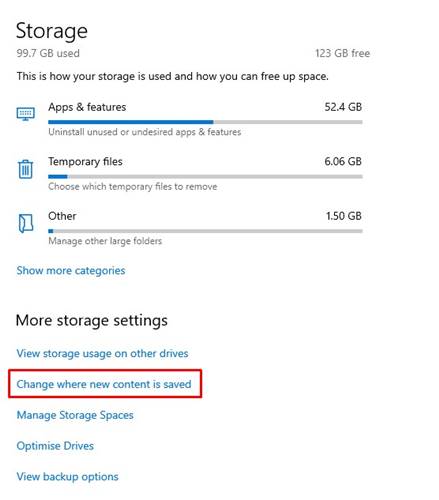This screenshot has height=500, width=439.
Task: Click the Temporary files trash bin icon
Action: tap(25, 169)
